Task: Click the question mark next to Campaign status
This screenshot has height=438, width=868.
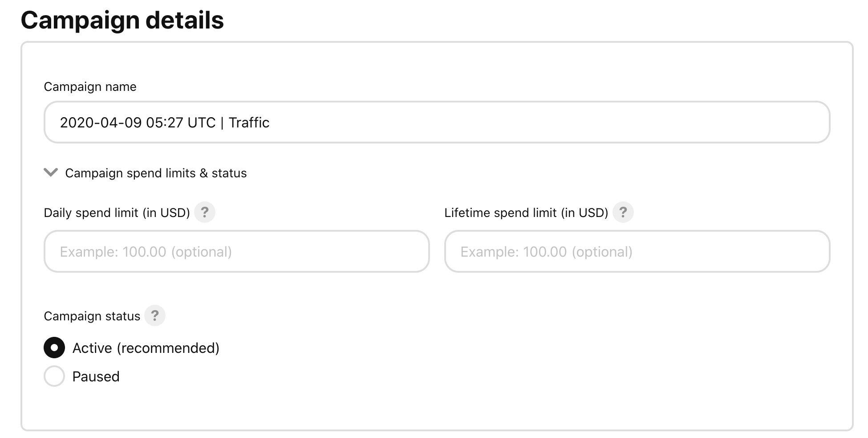Action: click(x=155, y=315)
